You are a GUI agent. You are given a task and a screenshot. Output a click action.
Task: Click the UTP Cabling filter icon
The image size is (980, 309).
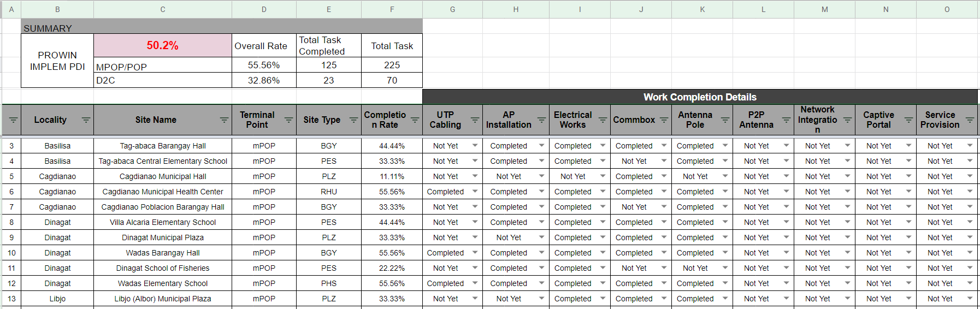[x=475, y=120]
